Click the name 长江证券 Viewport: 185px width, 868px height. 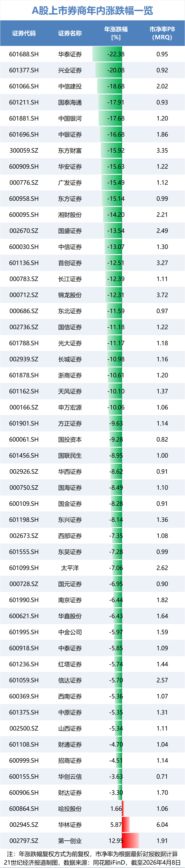70,279
